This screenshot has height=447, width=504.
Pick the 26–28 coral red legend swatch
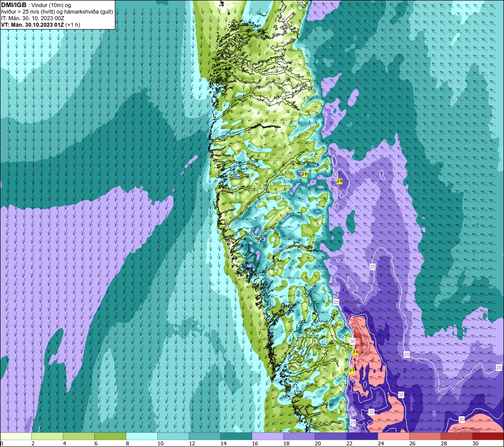[425, 436]
